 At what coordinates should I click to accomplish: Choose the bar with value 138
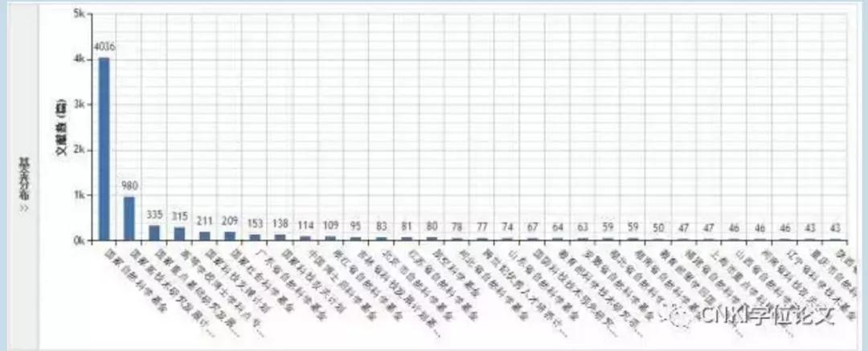click(x=280, y=237)
